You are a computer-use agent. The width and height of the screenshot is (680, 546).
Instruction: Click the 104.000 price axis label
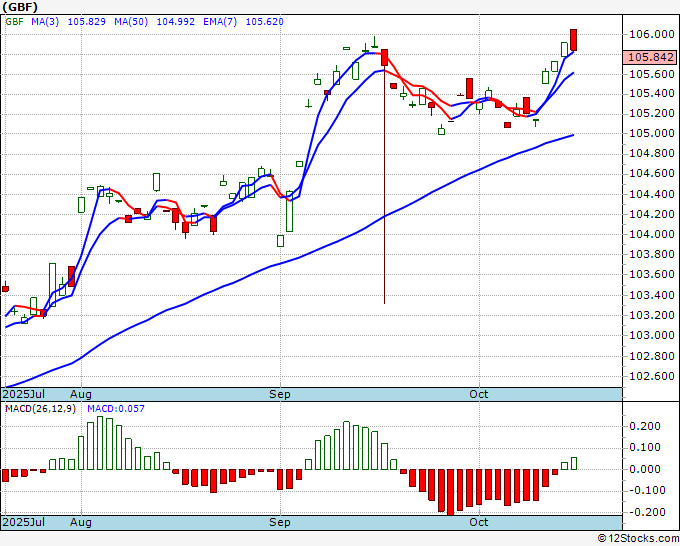coord(652,234)
